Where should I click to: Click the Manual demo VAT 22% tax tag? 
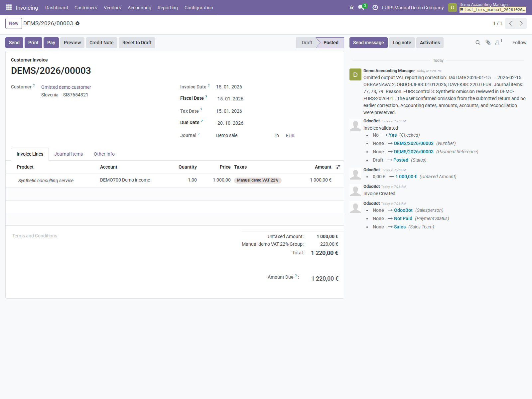pyautogui.click(x=258, y=180)
